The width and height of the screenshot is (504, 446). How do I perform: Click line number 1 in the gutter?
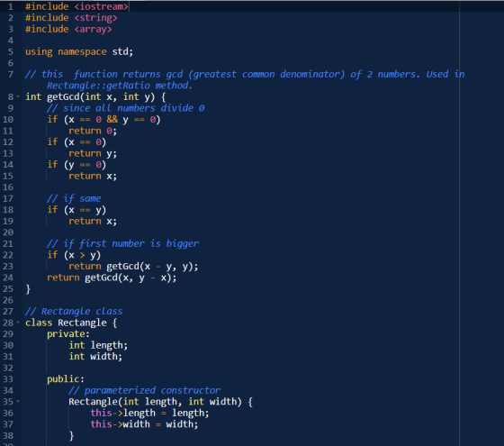[x=11, y=6]
